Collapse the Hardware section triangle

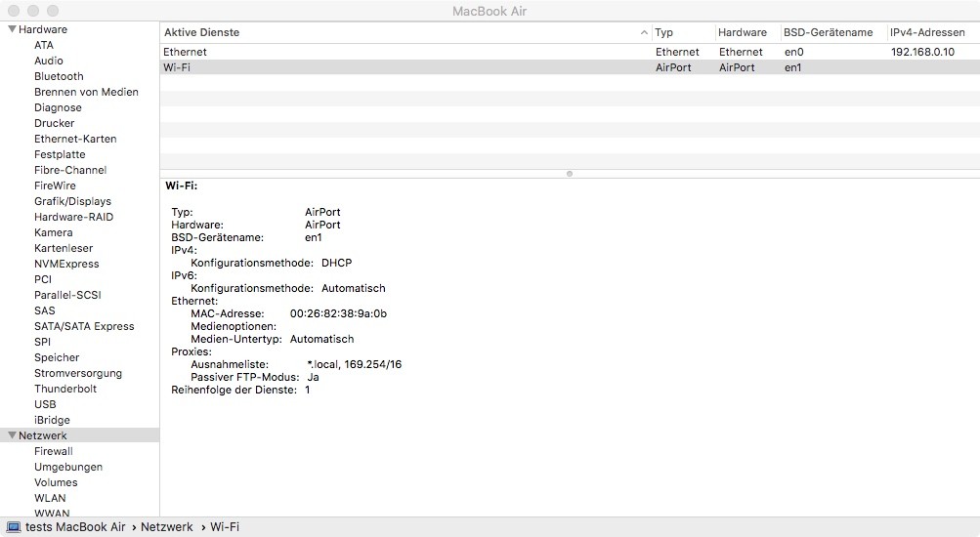click(x=12, y=28)
